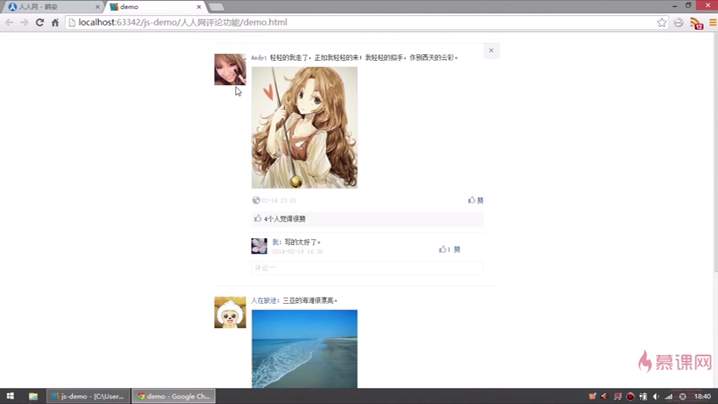Focus the 评论 comment input box
This screenshot has width=718, height=404.
[367, 268]
